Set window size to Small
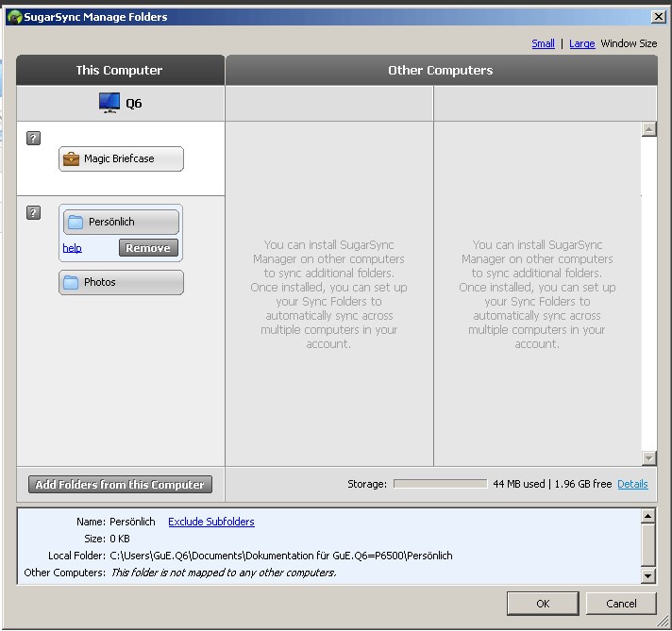 [543, 43]
